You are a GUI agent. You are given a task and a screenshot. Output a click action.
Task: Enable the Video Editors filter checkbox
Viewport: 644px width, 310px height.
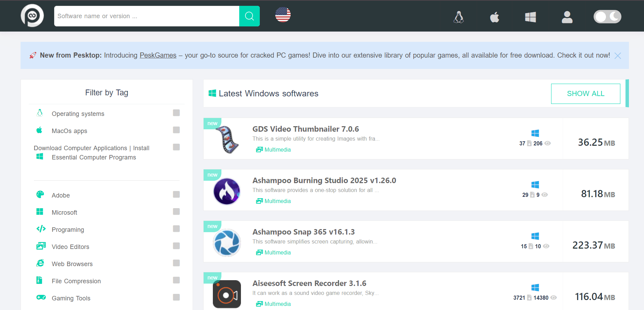pyautogui.click(x=176, y=246)
